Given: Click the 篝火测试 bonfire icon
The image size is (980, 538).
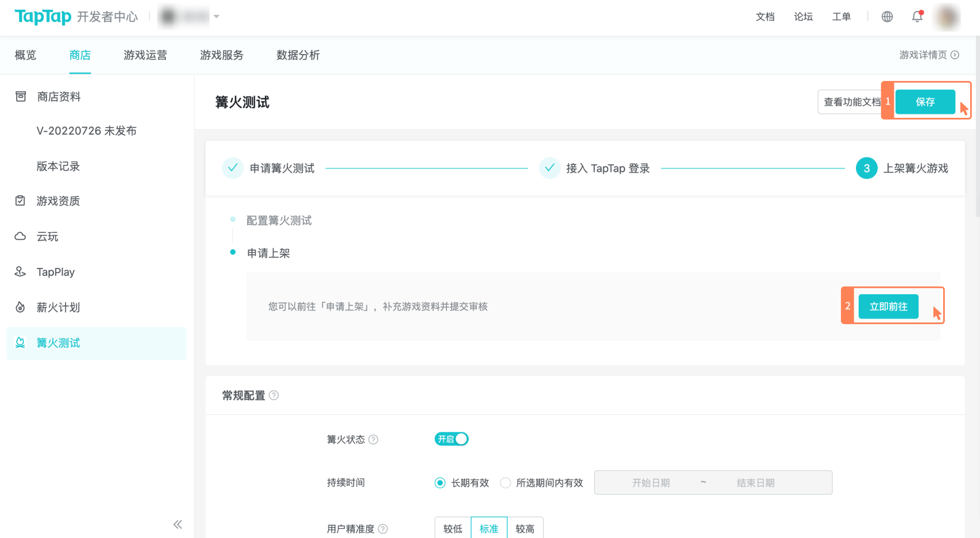Looking at the screenshot, I should click(21, 343).
